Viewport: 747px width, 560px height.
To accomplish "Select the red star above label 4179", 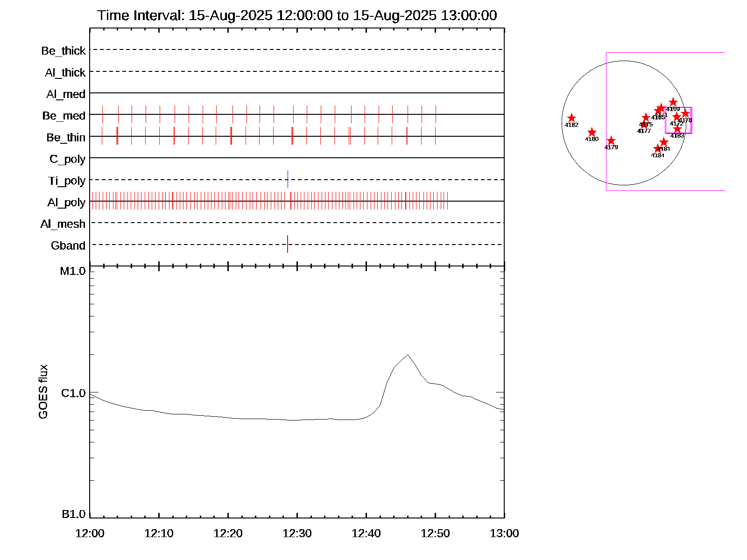I will point(611,141).
